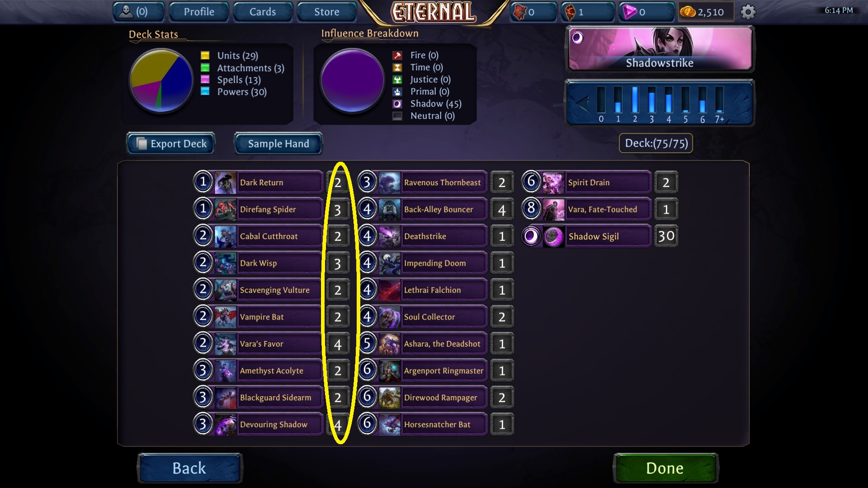
Task: Click the Time influence icon in breakdown
Action: pos(398,67)
